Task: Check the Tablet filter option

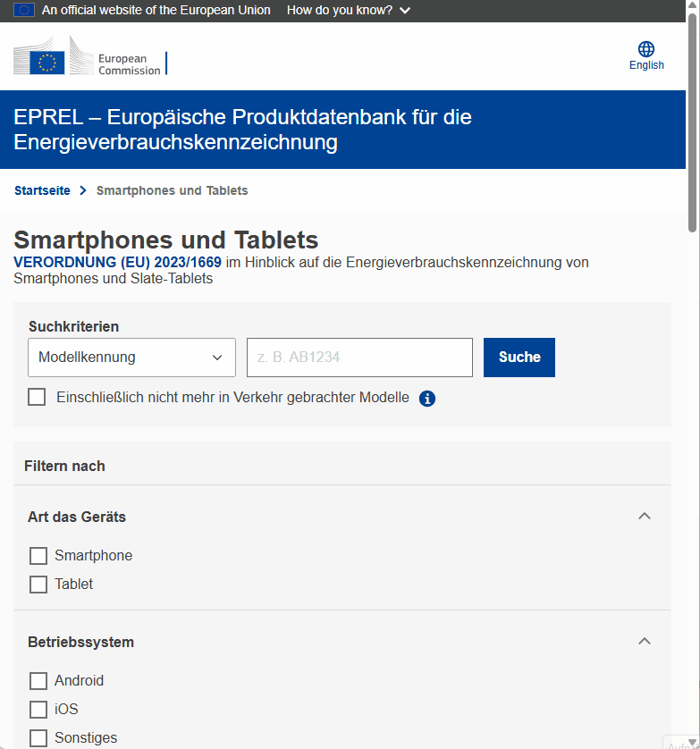Action: click(x=38, y=584)
